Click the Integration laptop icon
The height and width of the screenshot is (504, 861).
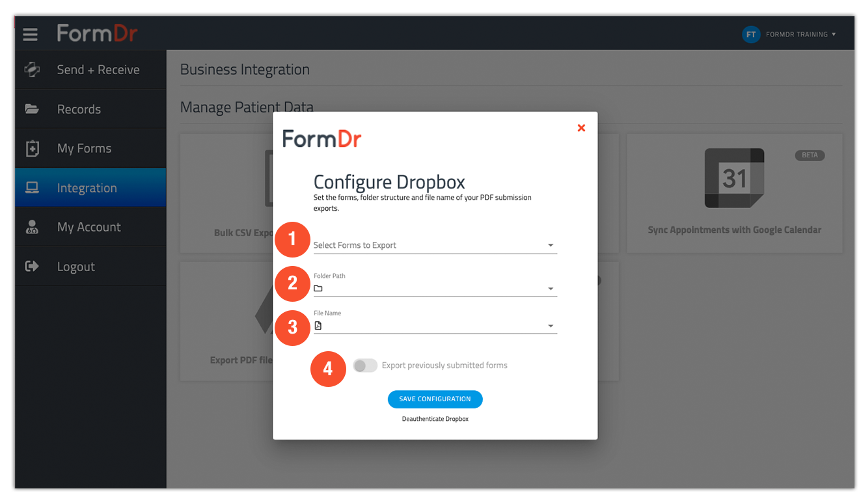(32, 187)
